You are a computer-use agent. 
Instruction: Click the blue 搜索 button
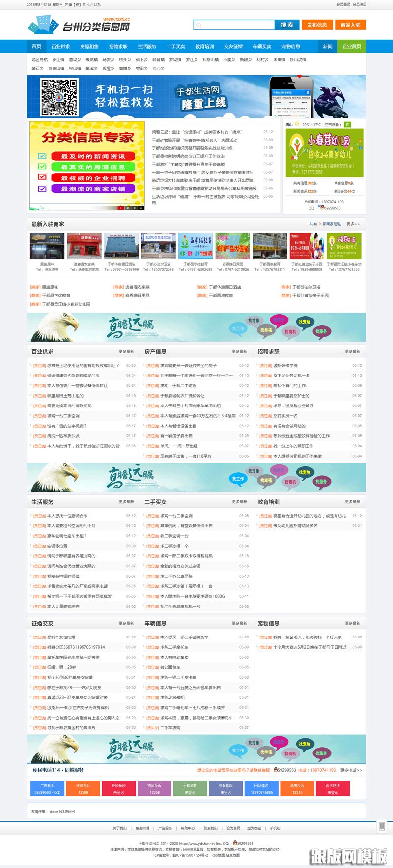point(287,25)
